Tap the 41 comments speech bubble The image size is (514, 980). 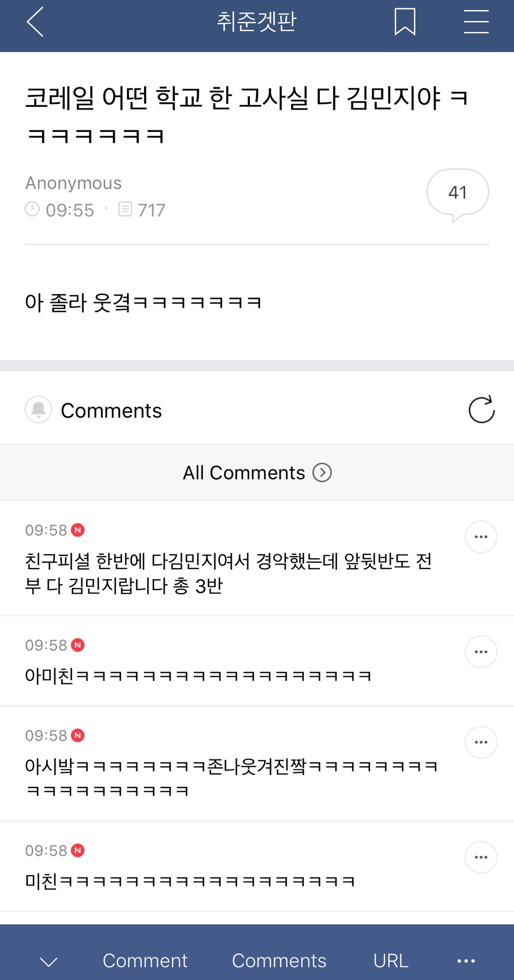tap(457, 193)
